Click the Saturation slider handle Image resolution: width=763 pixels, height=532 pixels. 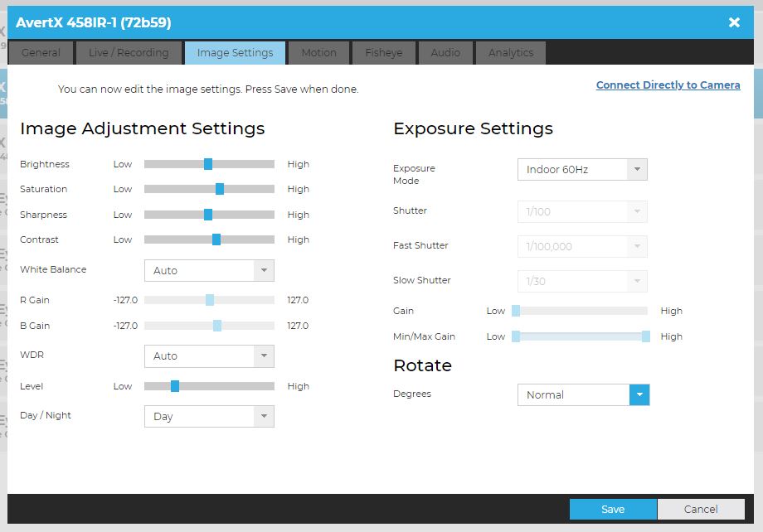(x=220, y=189)
